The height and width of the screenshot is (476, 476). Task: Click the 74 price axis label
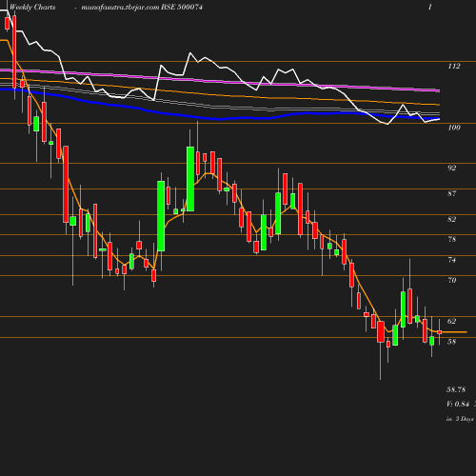[x=452, y=260]
